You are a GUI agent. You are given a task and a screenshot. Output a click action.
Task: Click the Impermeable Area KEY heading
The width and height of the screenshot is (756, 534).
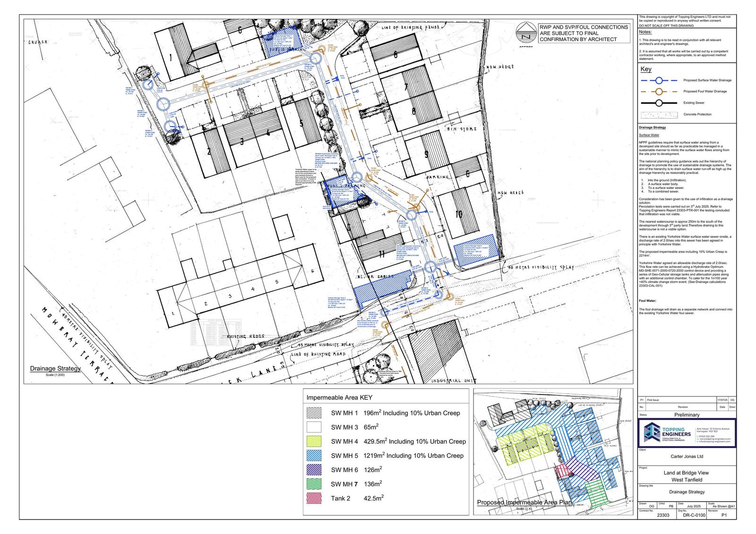tap(339, 397)
